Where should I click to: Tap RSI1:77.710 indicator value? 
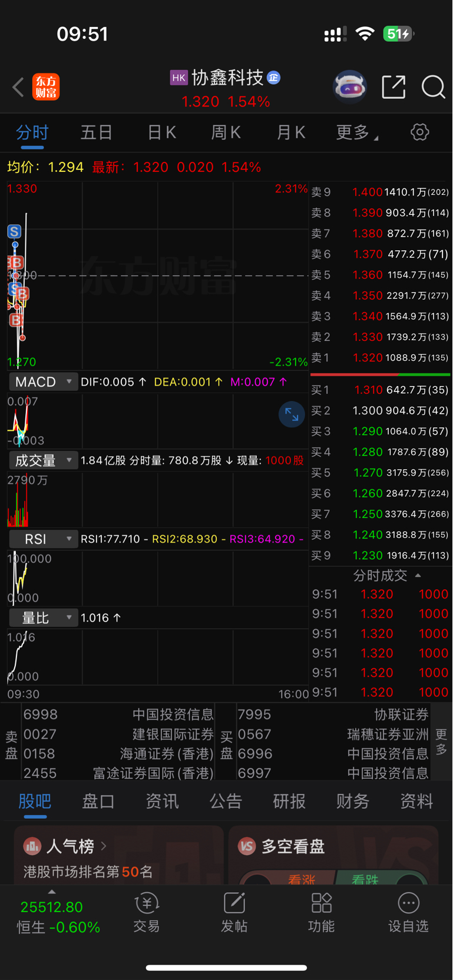point(110,539)
